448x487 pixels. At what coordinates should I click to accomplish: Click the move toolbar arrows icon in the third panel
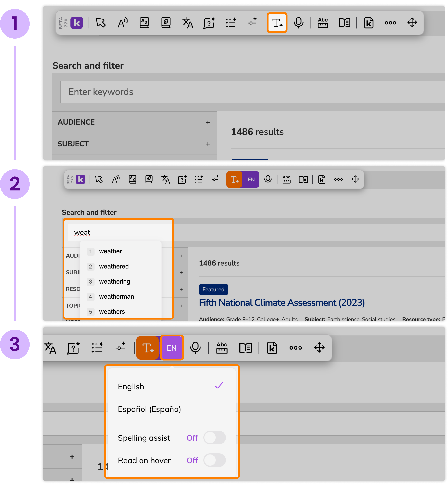[319, 348]
